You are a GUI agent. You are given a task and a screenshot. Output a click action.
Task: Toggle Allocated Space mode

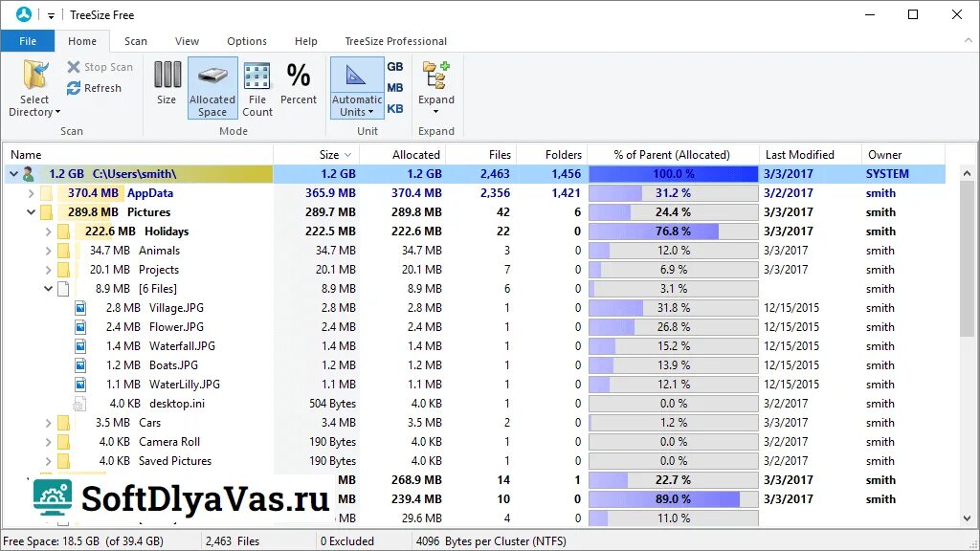[x=212, y=87]
